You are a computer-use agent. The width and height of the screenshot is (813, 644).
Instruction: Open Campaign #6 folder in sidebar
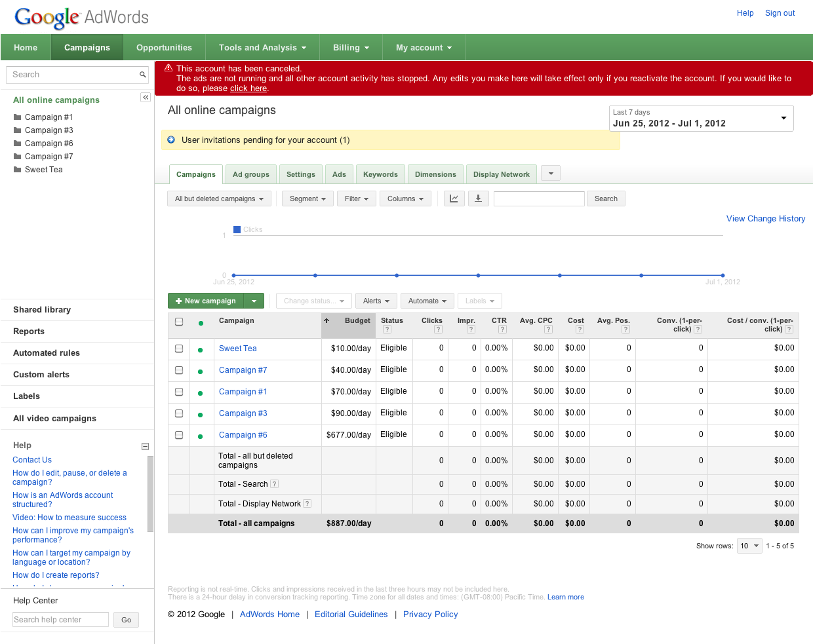pyautogui.click(x=43, y=143)
